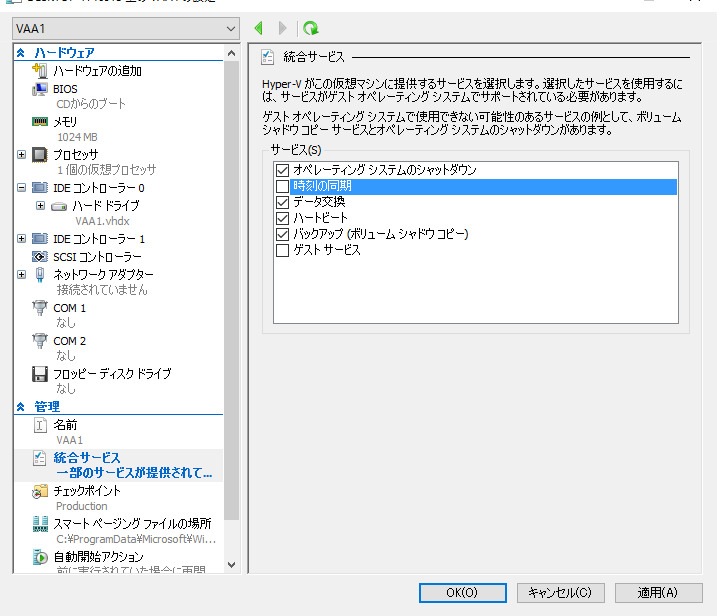Viewport: 717px width, 616px height.
Task: Select the フロッピー ディスク ドライブ label
Action: (x=112, y=374)
